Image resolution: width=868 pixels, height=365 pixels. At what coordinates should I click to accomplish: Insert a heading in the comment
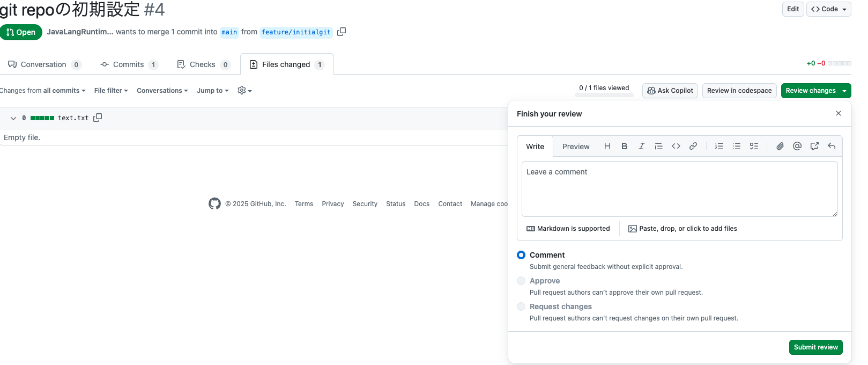(607, 146)
